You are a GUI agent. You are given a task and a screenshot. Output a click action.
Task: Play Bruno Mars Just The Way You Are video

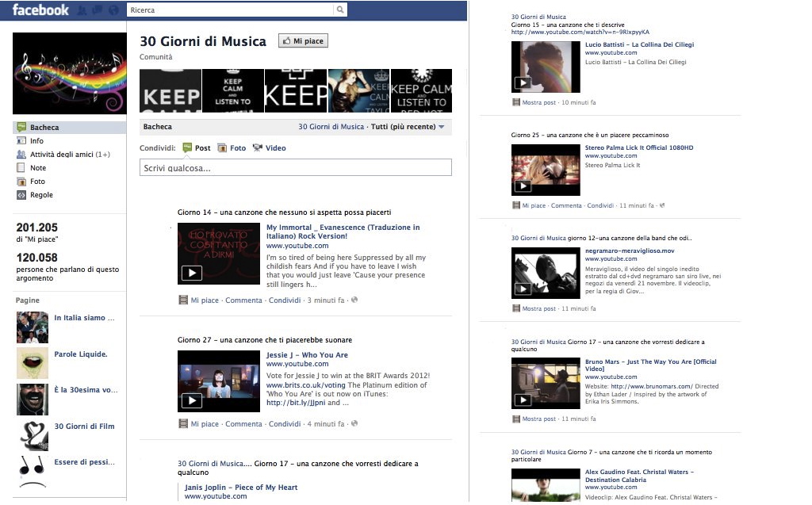(546, 383)
